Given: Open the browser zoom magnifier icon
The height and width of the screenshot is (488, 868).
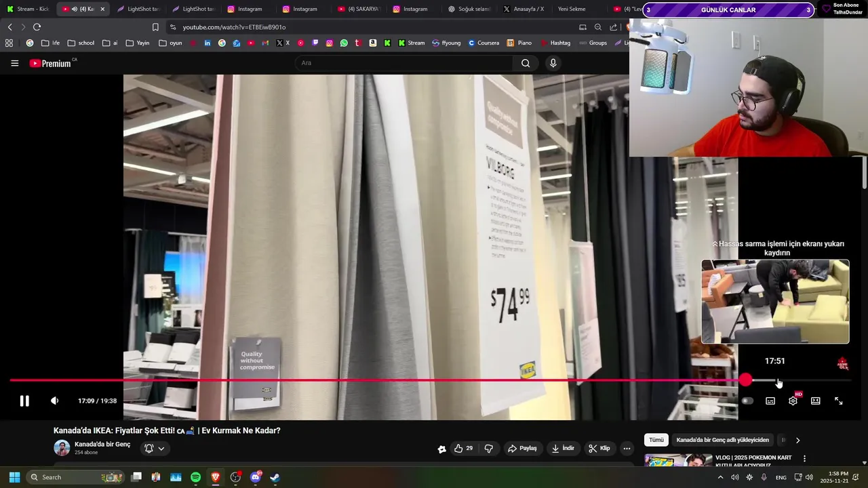Looking at the screenshot, I should (x=598, y=27).
